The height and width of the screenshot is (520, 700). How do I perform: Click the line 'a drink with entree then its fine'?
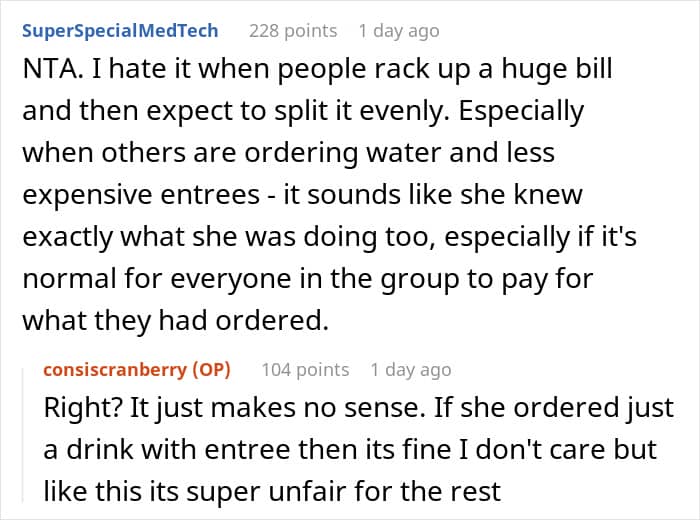click(x=350, y=449)
